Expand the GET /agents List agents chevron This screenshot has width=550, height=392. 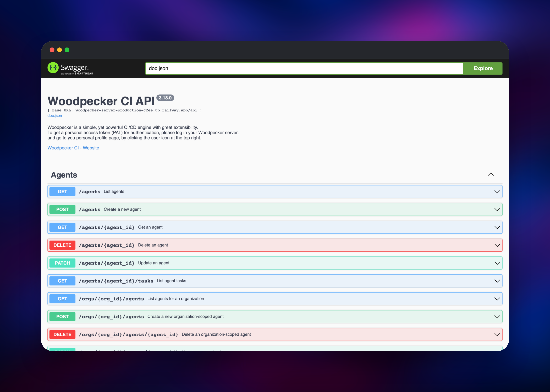coord(497,192)
